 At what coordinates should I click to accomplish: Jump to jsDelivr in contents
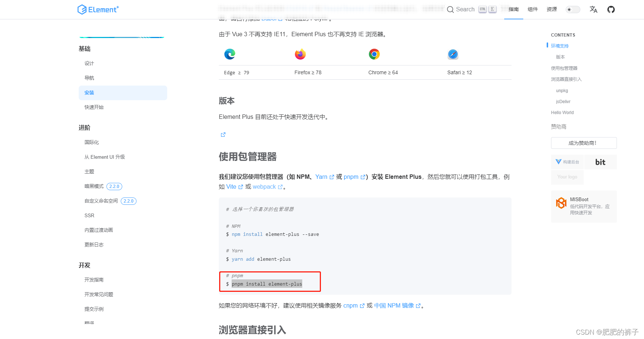tap(563, 102)
